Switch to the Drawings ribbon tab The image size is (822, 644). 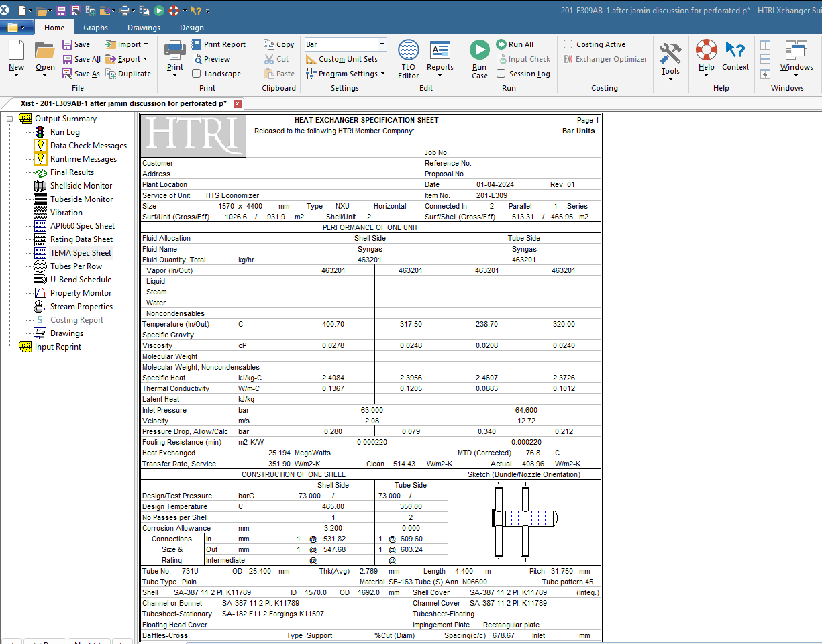pos(144,28)
